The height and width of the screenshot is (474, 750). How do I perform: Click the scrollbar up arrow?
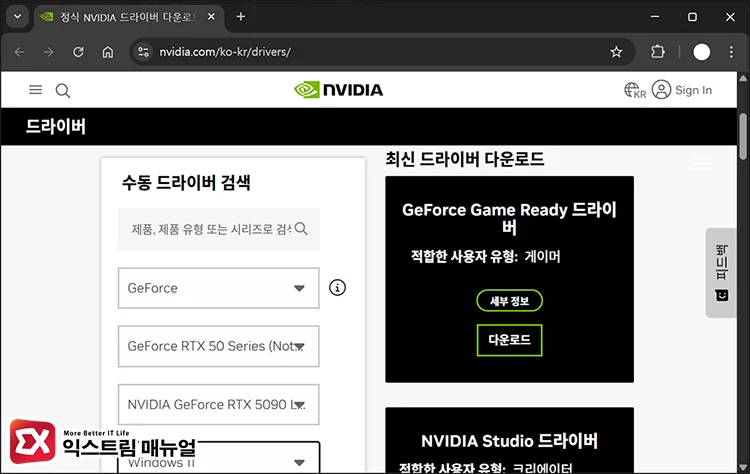(x=743, y=77)
